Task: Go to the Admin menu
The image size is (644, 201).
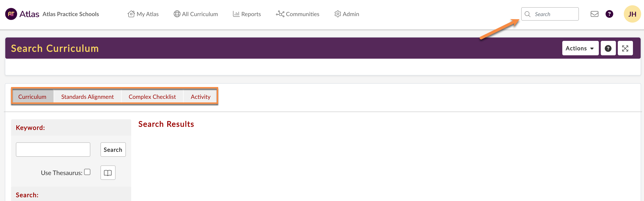Action: click(347, 14)
